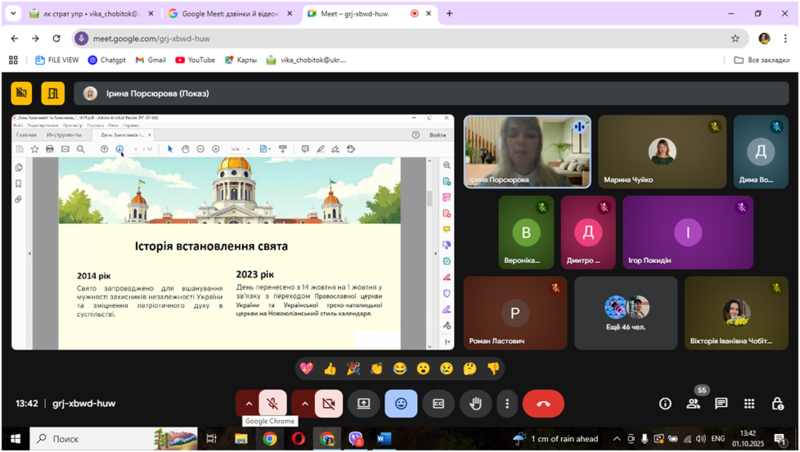This screenshot has width=800, height=452.
Task: Toggle the microphone mute button
Action: tap(272, 404)
